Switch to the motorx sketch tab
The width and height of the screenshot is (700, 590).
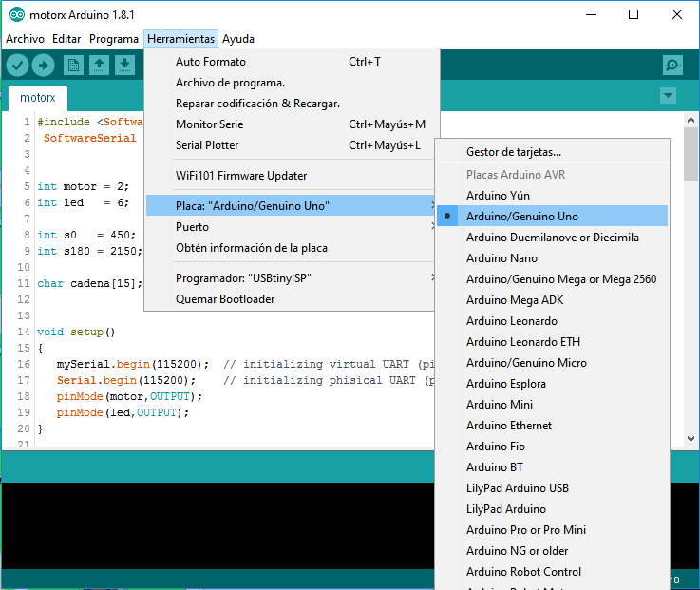point(37,97)
